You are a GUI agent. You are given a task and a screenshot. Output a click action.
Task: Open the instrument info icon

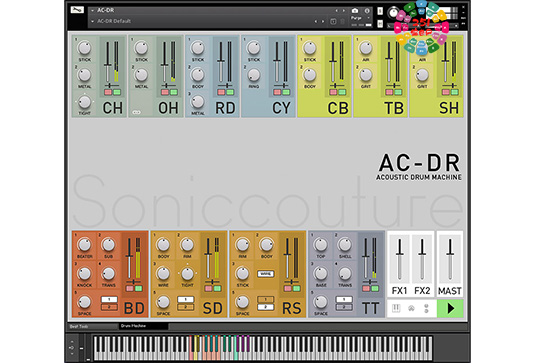(x=367, y=11)
